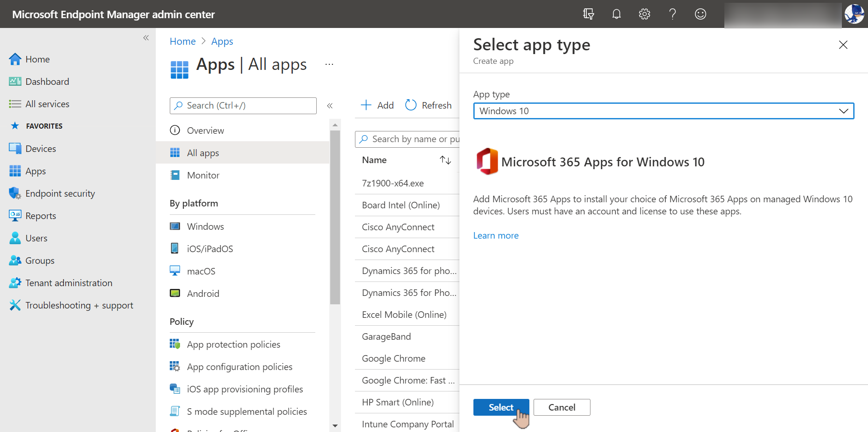Focus the Search (Ctrl+/) box
The image size is (868, 432).
pos(243,106)
